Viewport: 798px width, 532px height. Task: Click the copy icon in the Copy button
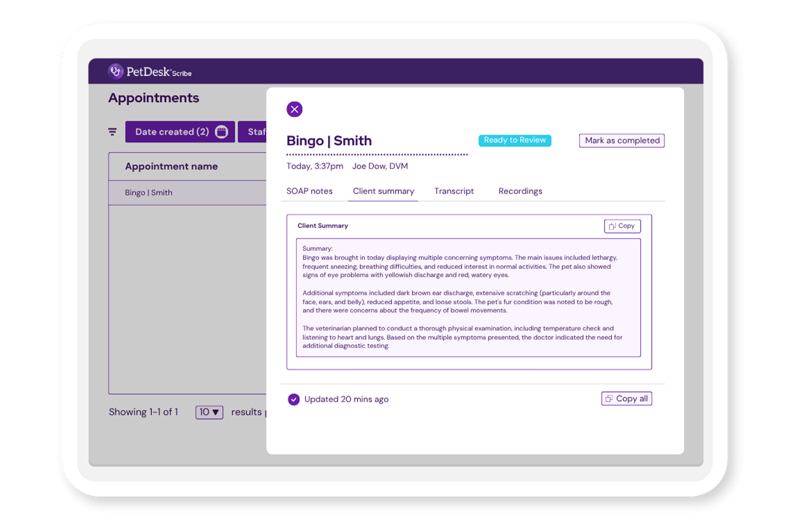point(613,226)
